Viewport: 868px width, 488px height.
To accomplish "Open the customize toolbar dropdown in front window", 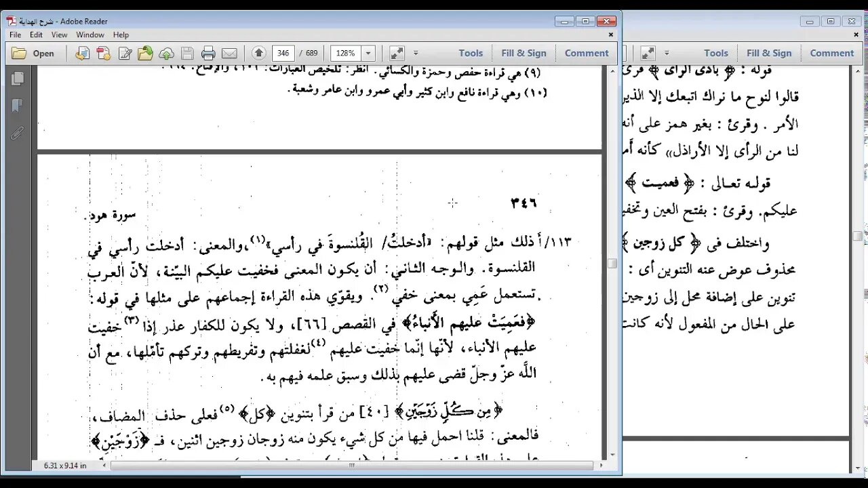I will tap(416, 54).
